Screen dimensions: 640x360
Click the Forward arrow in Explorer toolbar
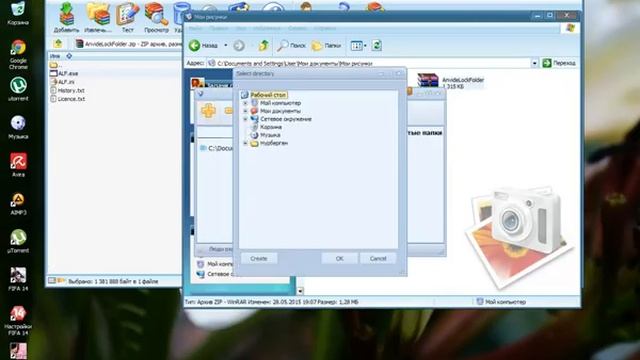(x=239, y=46)
